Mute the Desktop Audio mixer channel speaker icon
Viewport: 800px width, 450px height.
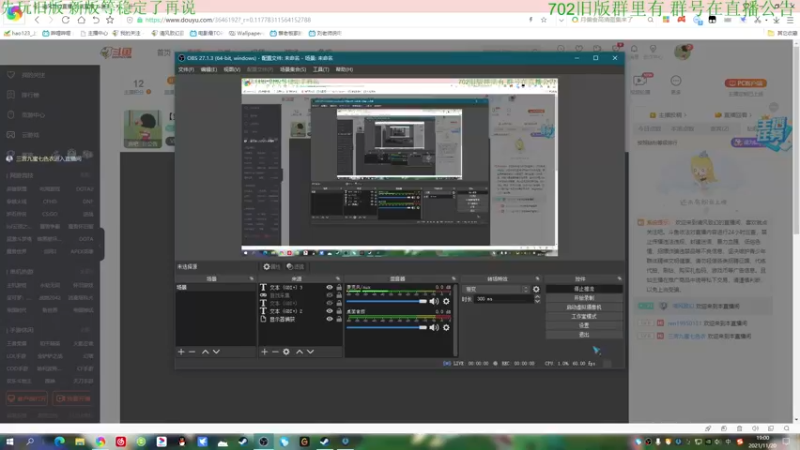coord(434,328)
